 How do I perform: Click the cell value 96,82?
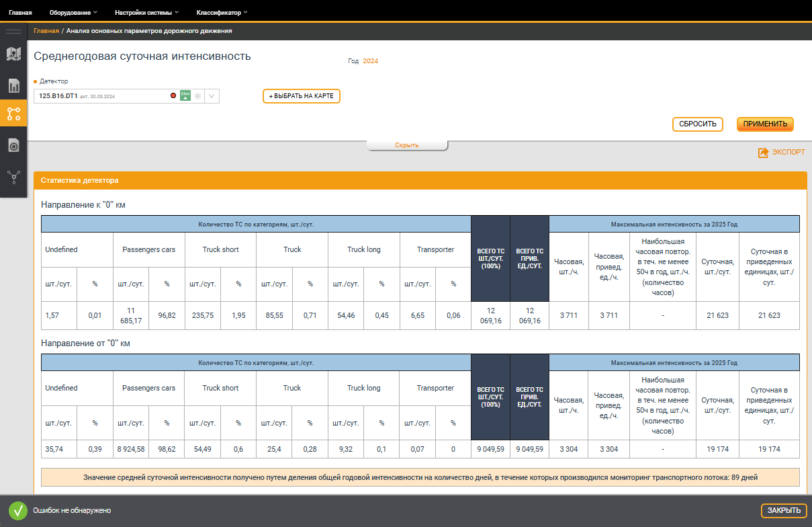[x=167, y=315]
